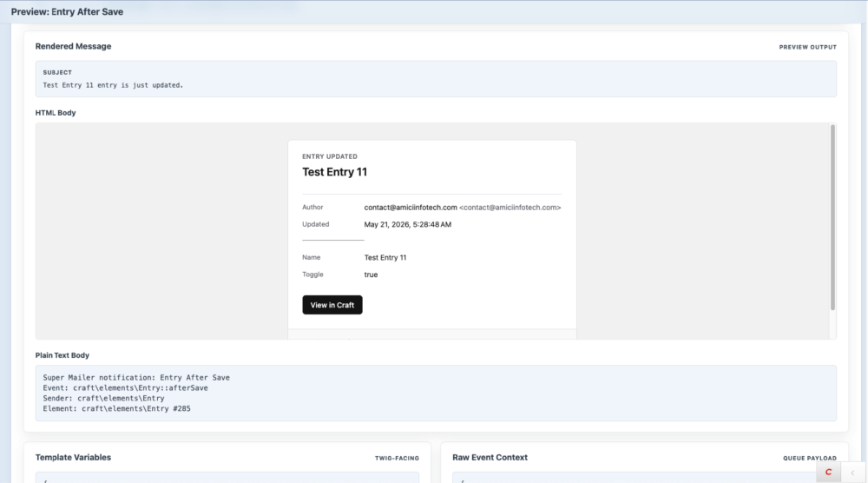Click the red C icon at bottom right

click(828, 473)
